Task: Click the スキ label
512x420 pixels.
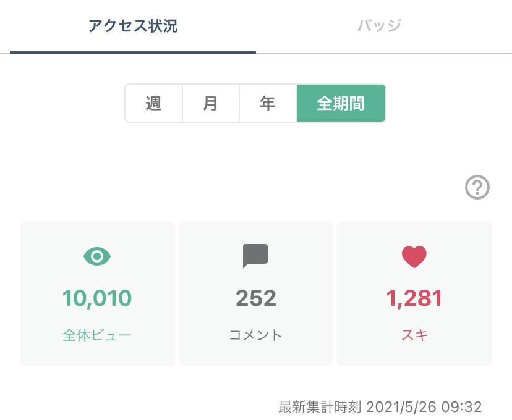Action: click(414, 335)
